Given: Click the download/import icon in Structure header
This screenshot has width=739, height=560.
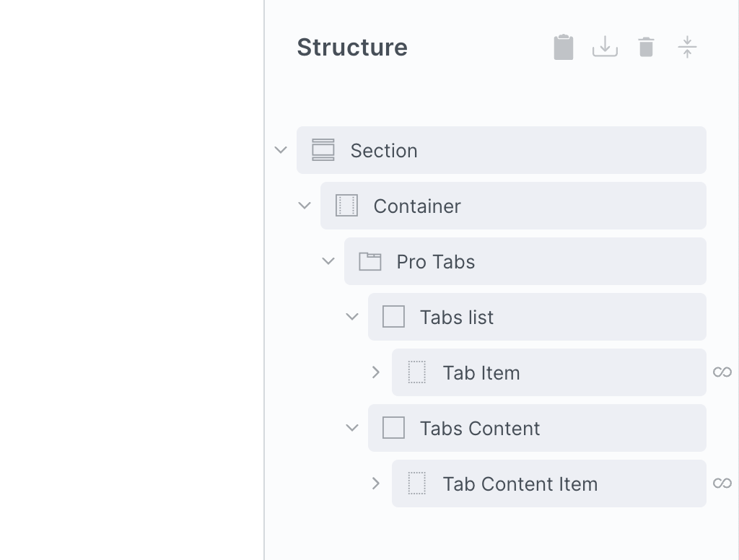Looking at the screenshot, I should pyautogui.click(x=605, y=48).
